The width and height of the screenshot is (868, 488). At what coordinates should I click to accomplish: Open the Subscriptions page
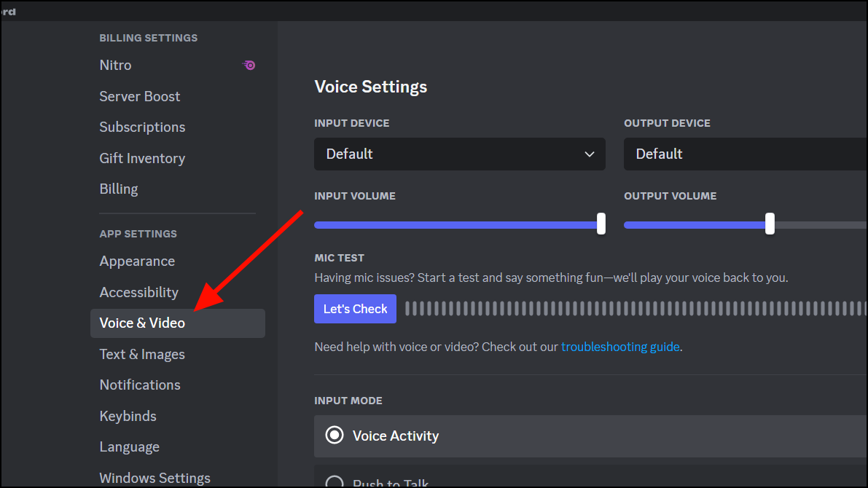coord(142,127)
